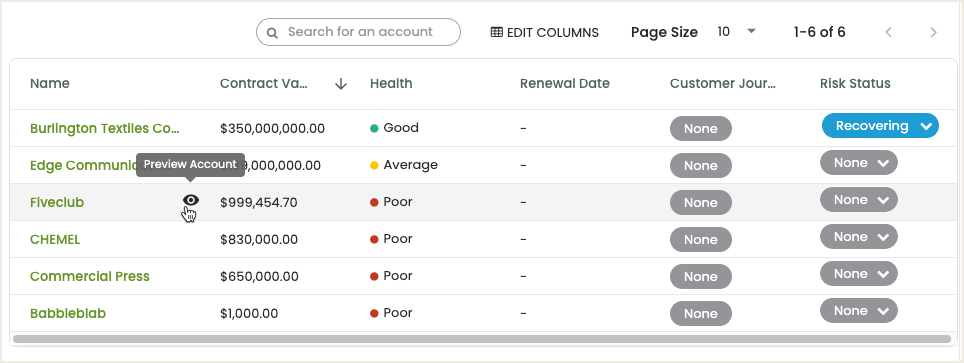Go to the previous page with the left arrow
Viewport: 964px width, 363px height.
coord(888,33)
